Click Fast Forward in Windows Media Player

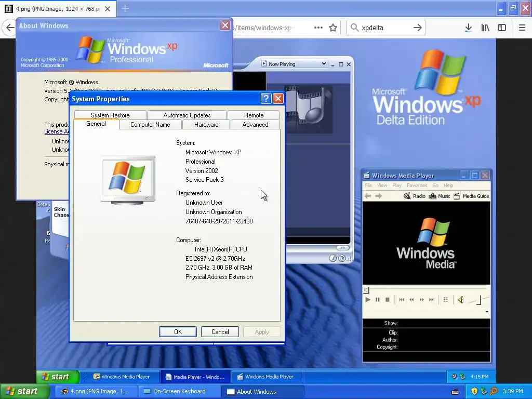(x=422, y=300)
